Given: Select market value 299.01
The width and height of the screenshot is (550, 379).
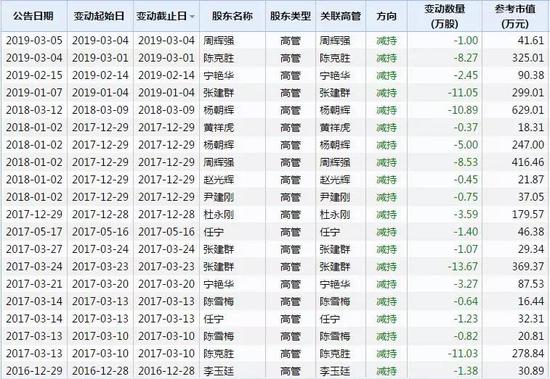Looking at the screenshot, I should pyautogui.click(x=528, y=93).
